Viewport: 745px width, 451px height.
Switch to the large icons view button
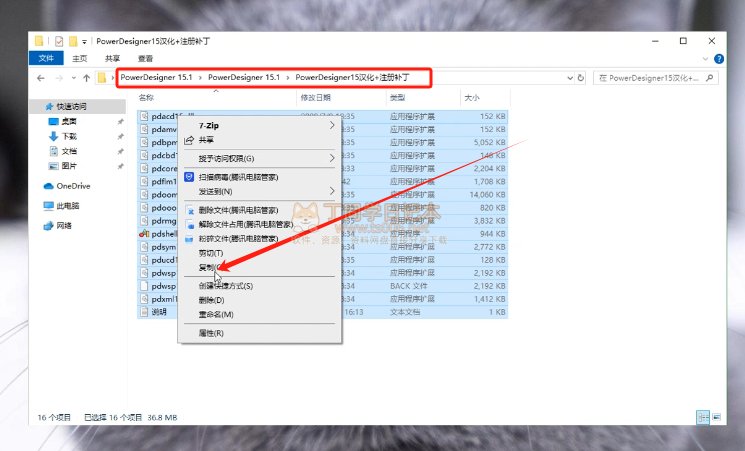pos(717,417)
